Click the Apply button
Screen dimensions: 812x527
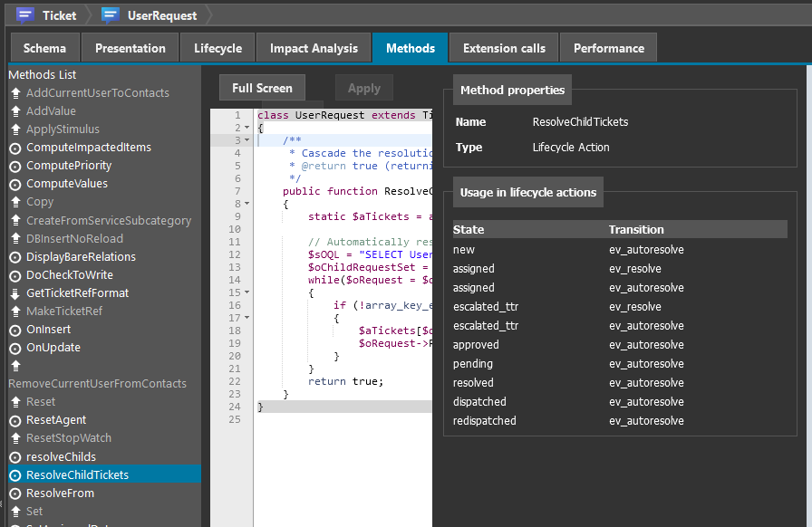[364, 88]
